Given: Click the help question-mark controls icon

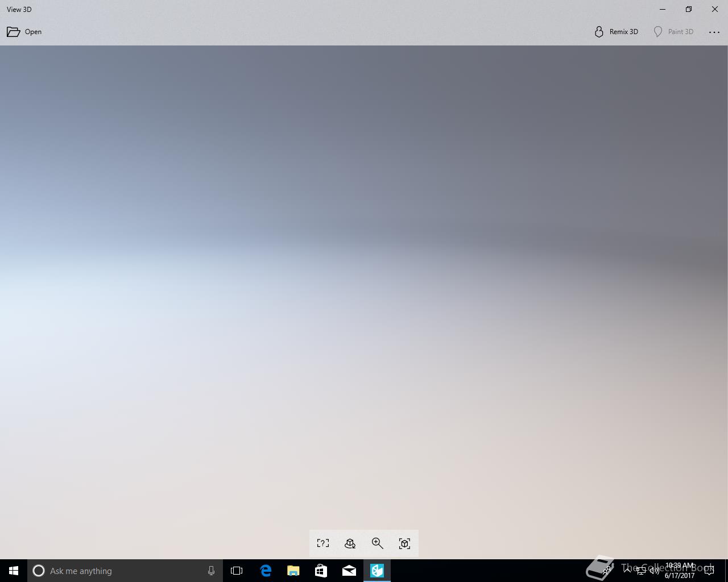Looking at the screenshot, I should click(323, 543).
